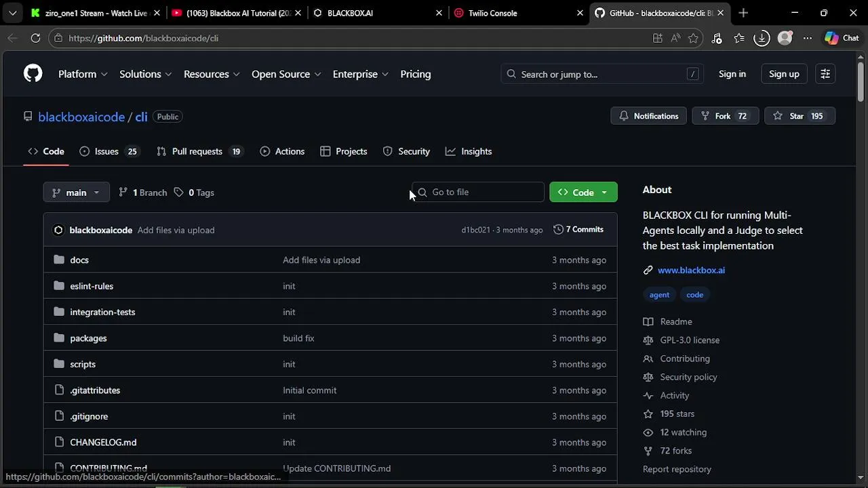
Task: Open the 0 Tags link
Action: (x=194, y=192)
